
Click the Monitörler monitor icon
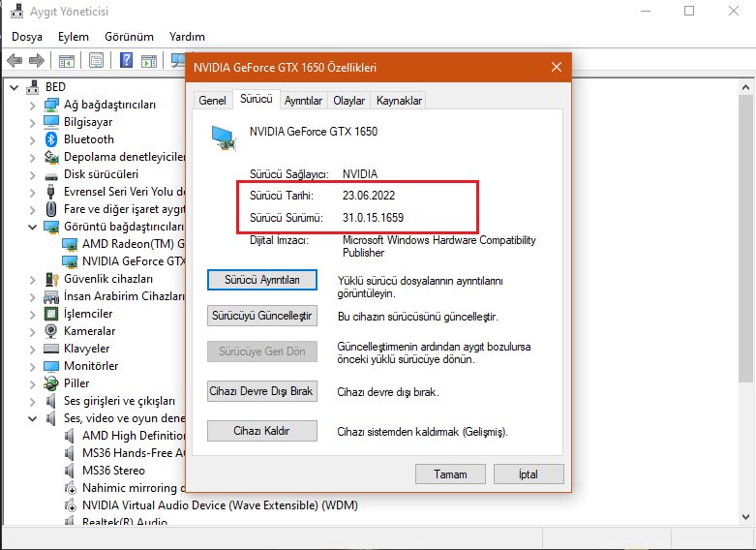pyautogui.click(x=51, y=366)
